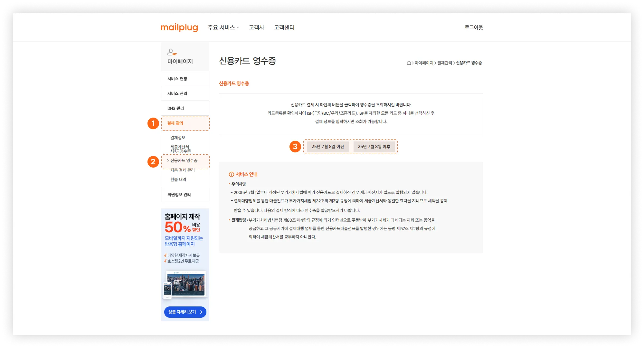This screenshot has width=644, height=348.
Task: Go to 결제관리 in breadcrumb
Action: (444, 63)
